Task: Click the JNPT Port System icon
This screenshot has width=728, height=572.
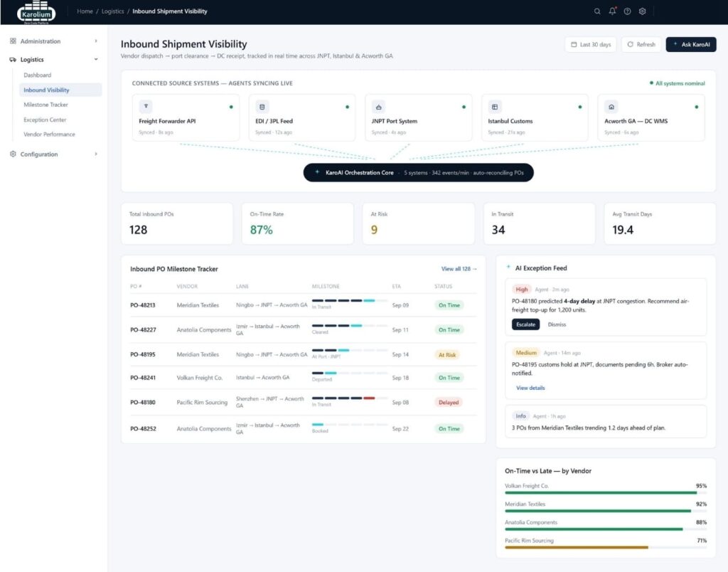Action: (378, 107)
